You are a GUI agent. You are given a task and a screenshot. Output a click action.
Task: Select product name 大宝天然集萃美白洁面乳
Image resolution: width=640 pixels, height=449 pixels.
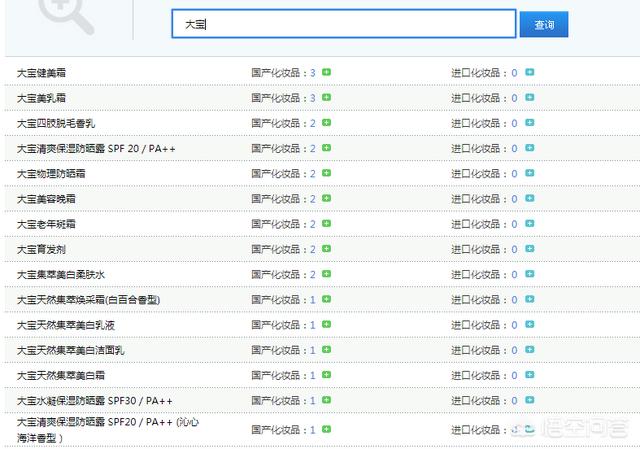tap(71, 350)
